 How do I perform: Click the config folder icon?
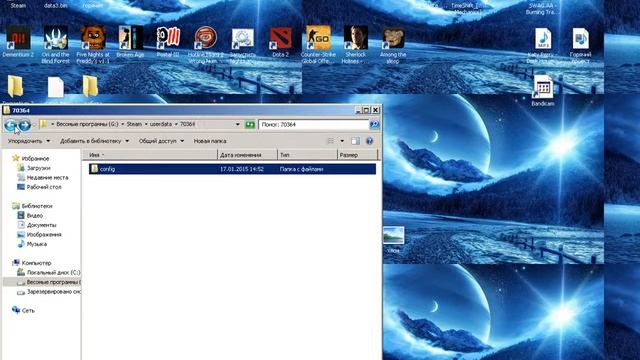click(94, 169)
